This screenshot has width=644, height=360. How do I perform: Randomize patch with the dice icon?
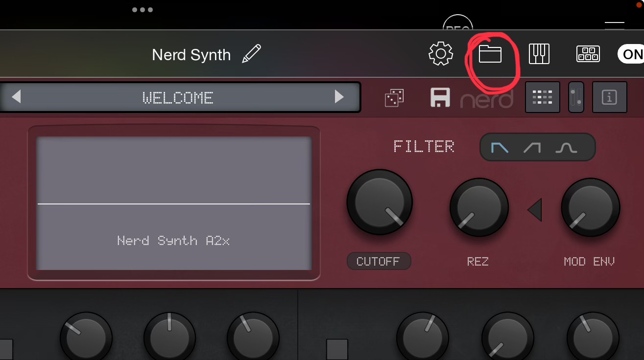(394, 97)
